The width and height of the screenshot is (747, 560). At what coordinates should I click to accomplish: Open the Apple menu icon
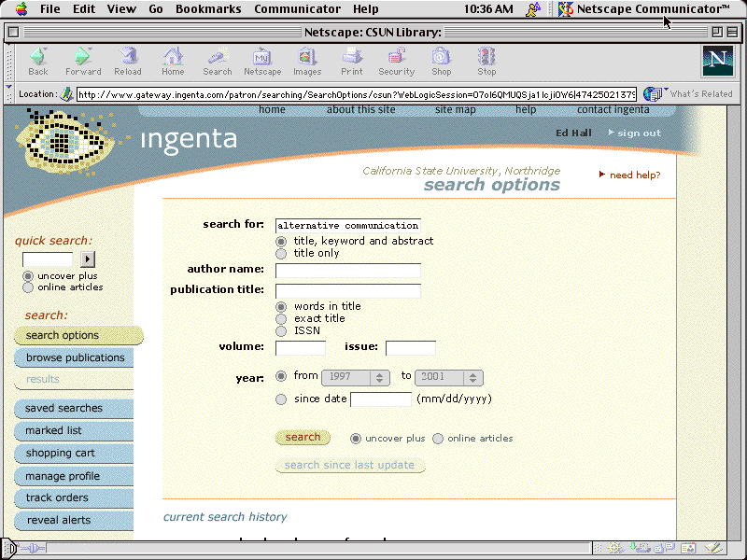(21, 8)
